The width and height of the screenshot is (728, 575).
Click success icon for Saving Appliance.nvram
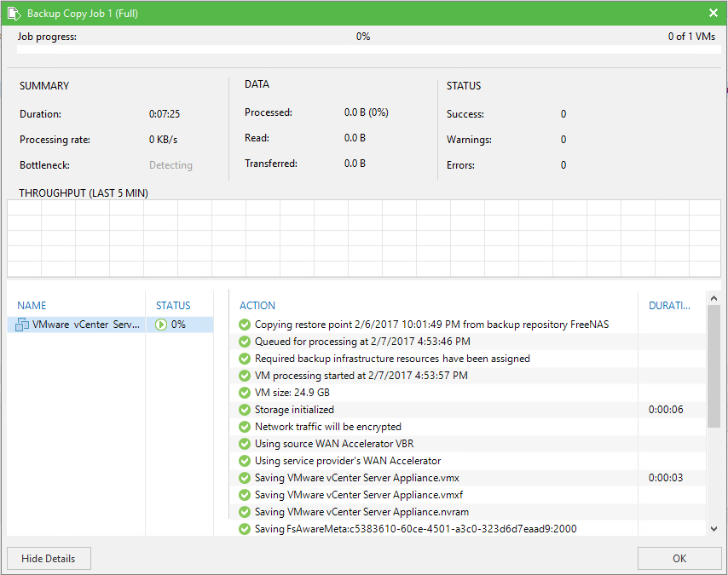245,512
